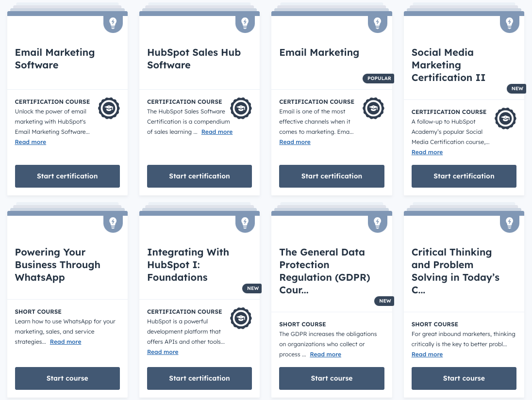Screen dimensions: 532x400
Task: Click 'The General Data Protection Regulation (GDPR)' title
Action: 325,271
